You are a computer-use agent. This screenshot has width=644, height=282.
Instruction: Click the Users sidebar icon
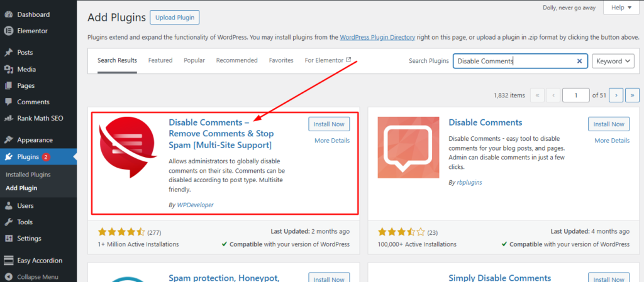pyautogui.click(x=8, y=206)
